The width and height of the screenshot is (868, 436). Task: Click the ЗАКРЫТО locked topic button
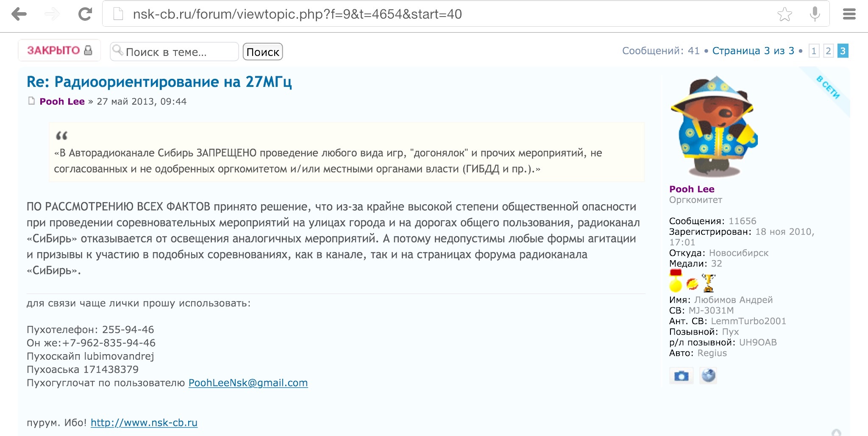[x=59, y=50]
